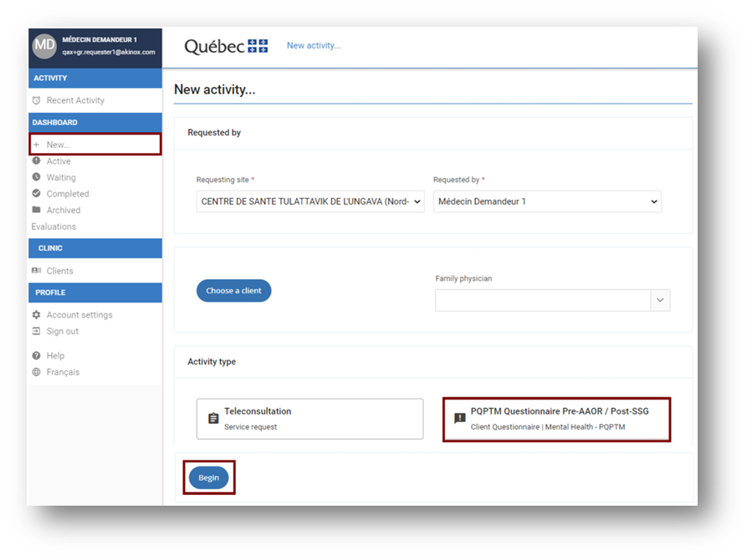The width and height of the screenshot is (752, 560).
Task: Open the Active dashboard list
Action: 59,161
